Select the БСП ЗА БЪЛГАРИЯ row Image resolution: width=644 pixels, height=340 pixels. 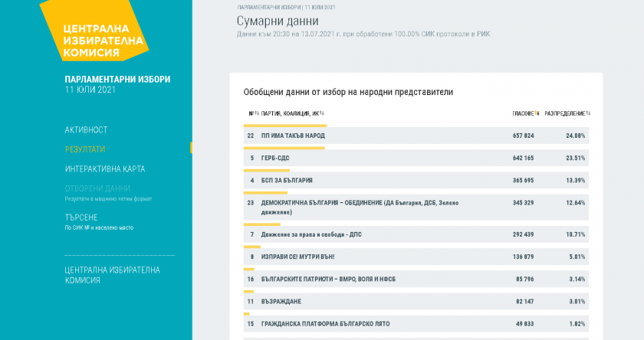pos(416,181)
